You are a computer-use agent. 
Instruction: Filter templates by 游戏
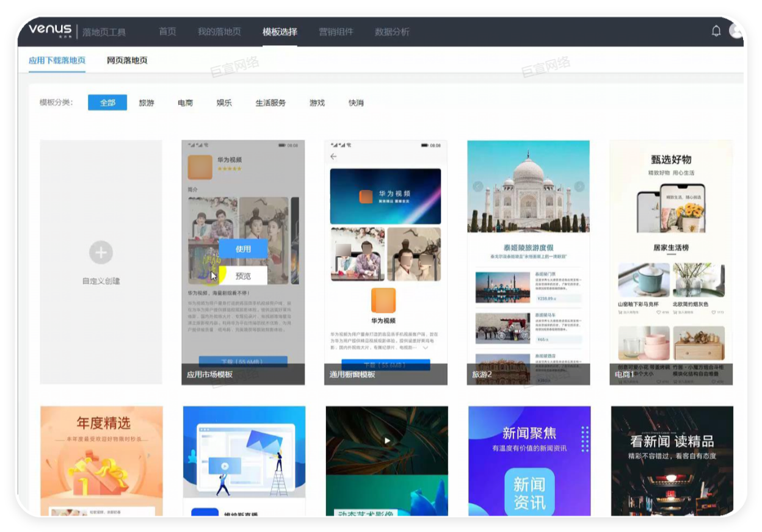pos(317,102)
